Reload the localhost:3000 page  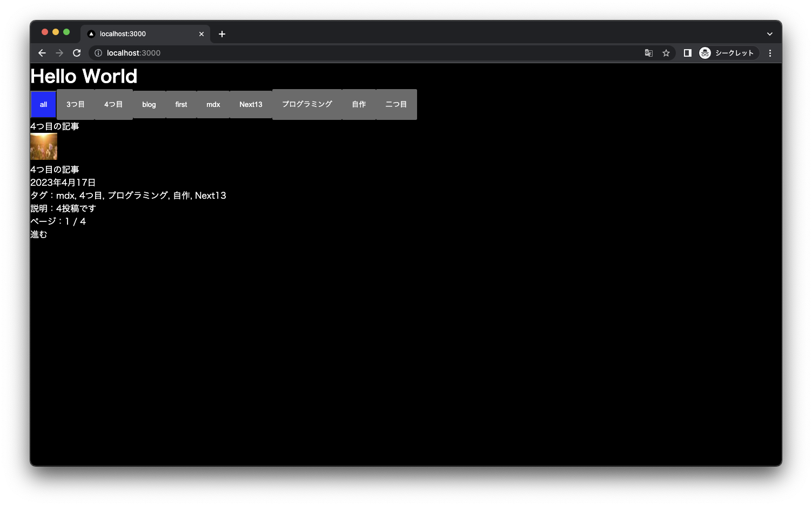77,53
